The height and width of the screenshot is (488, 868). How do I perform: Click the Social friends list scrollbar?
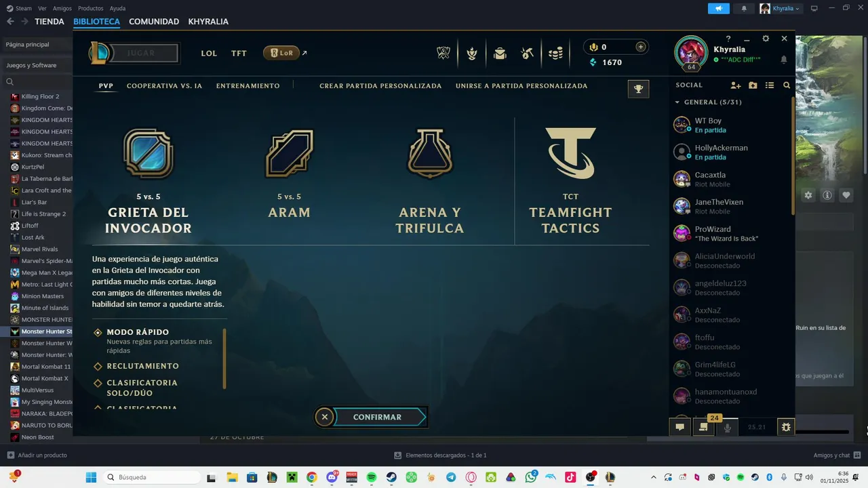coord(793,156)
